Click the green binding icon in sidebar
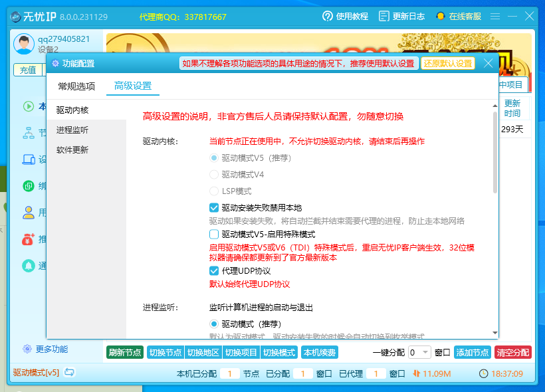This screenshot has width=545, height=392. coord(29,186)
